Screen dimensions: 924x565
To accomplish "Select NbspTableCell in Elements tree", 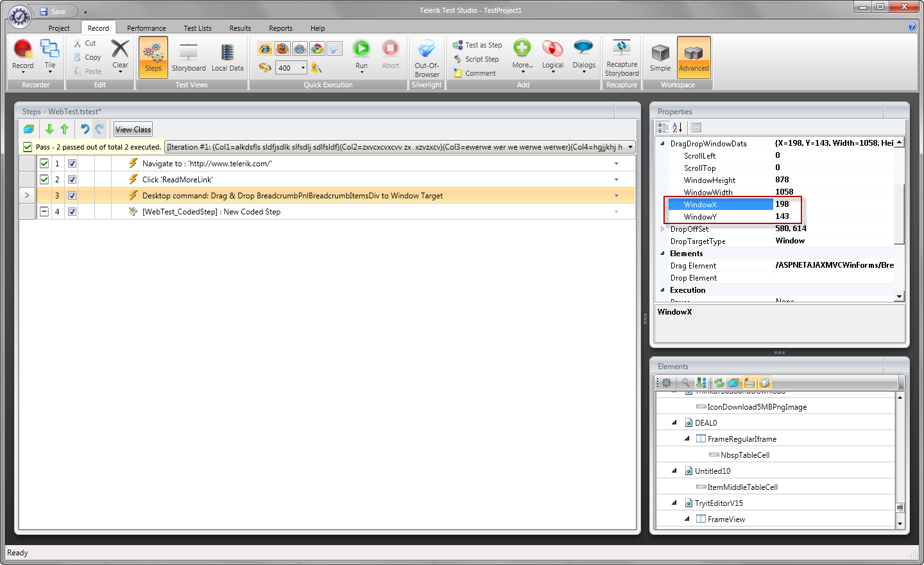I will point(745,455).
